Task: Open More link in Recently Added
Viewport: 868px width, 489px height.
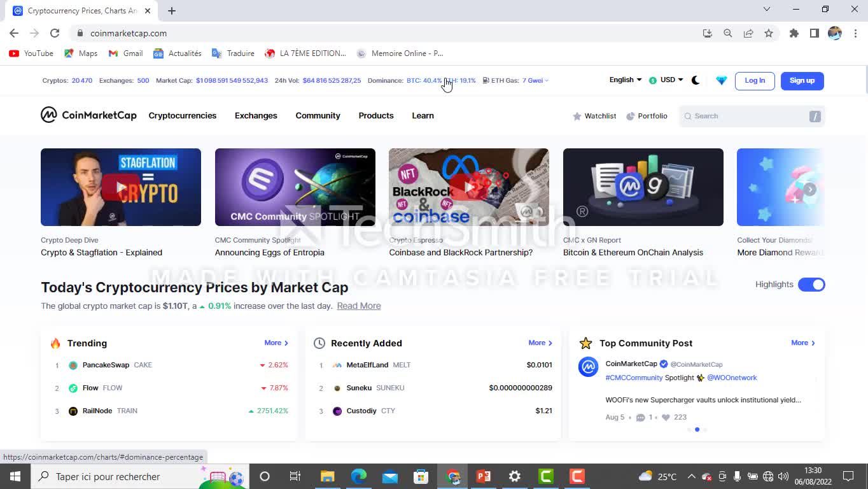Action: pos(540,343)
